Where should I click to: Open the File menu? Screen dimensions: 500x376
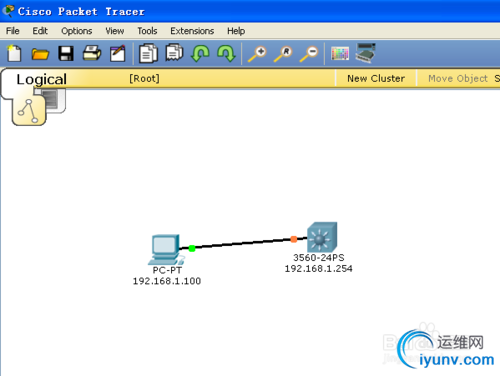(x=13, y=31)
